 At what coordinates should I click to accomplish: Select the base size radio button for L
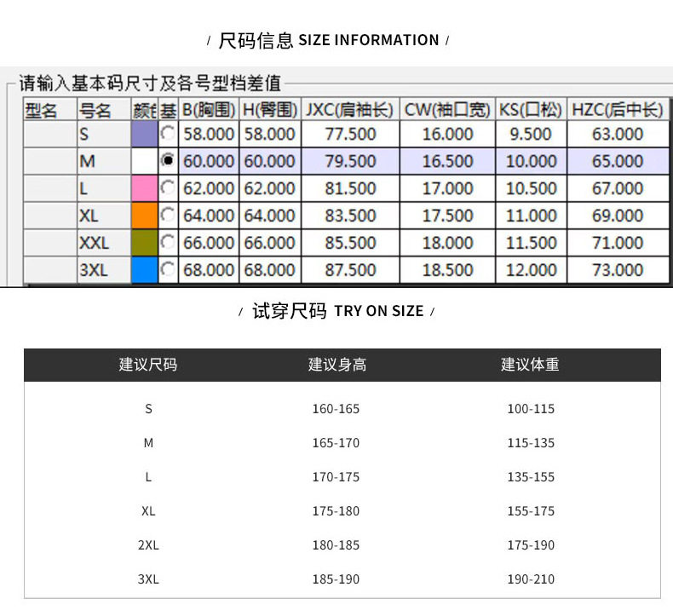click(x=169, y=187)
